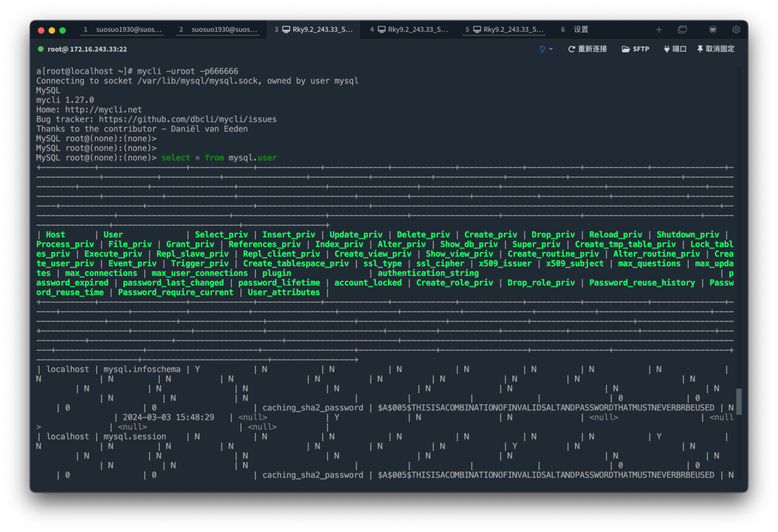Open a new tab with the plus icon
This screenshot has width=778, height=532.
659,29
